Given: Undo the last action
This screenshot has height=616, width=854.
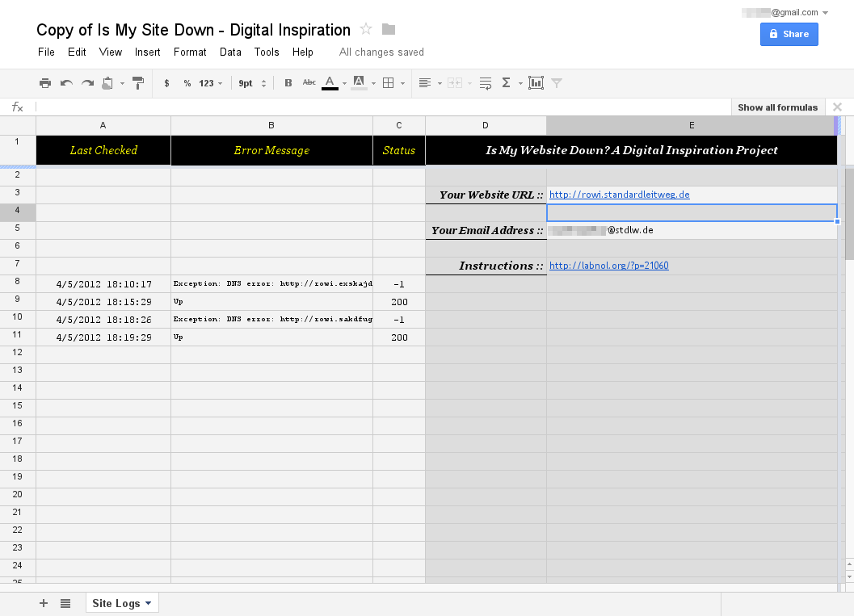Looking at the screenshot, I should pos(66,83).
